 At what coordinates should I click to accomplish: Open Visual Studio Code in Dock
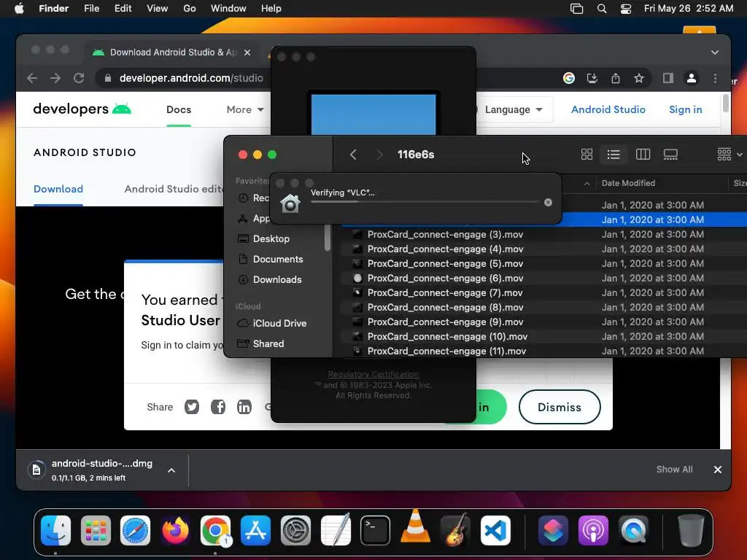[x=495, y=531]
